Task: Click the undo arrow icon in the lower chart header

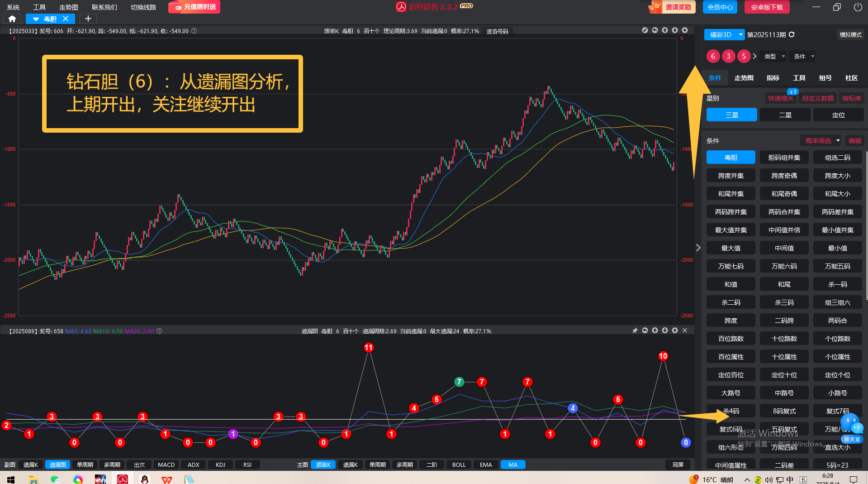Action: point(645,331)
